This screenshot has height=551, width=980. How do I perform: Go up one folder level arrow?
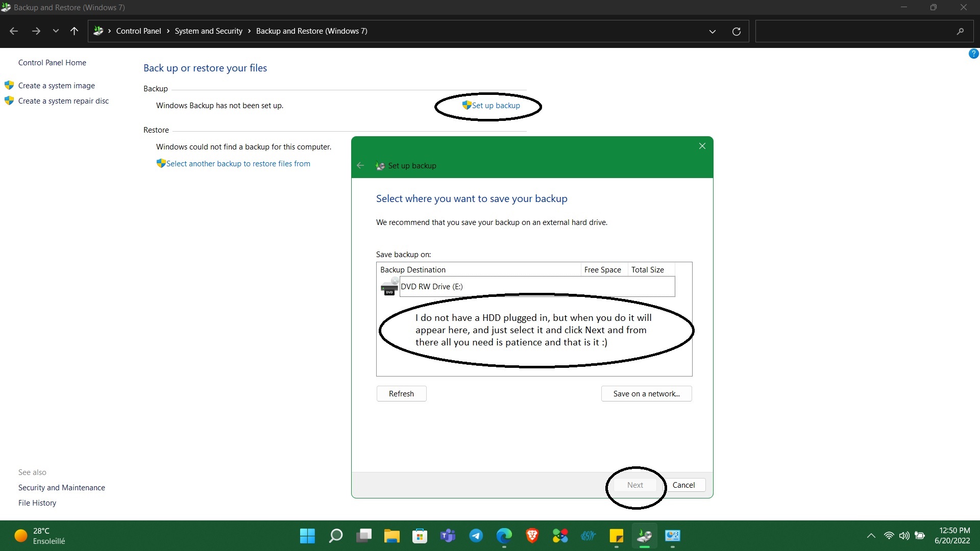click(74, 31)
